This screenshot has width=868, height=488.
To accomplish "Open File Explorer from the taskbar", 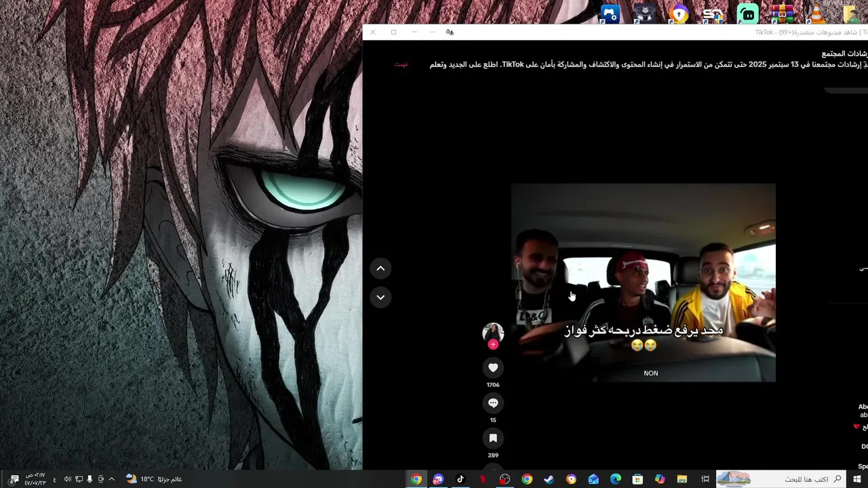I will tap(682, 479).
